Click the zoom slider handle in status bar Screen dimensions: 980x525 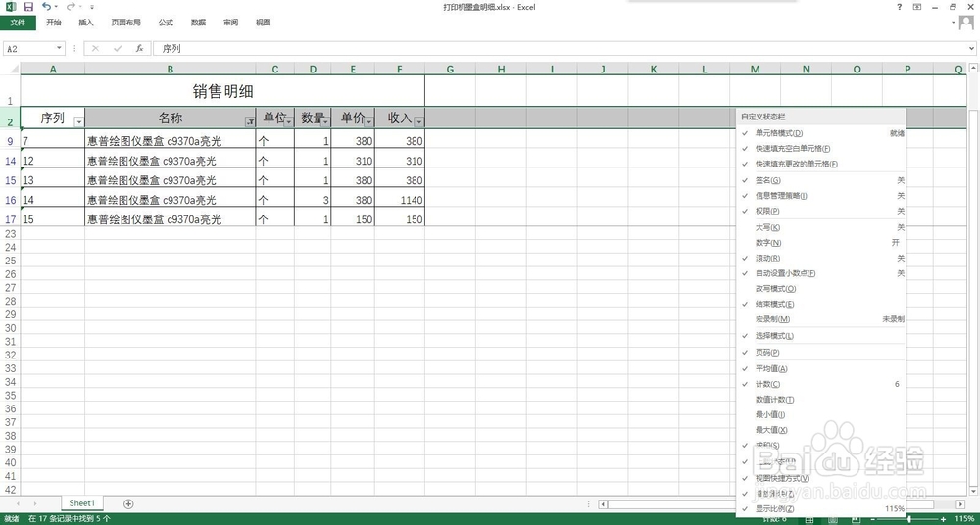pos(908,519)
